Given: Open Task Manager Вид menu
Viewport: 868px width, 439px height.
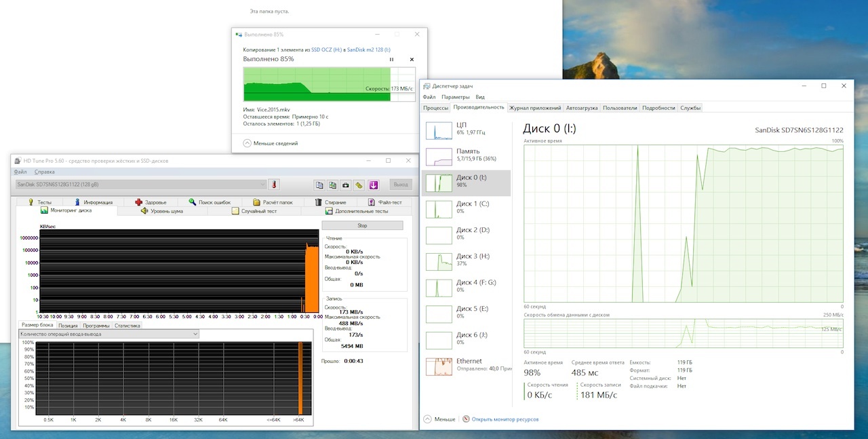Looking at the screenshot, I should [480, 97].
